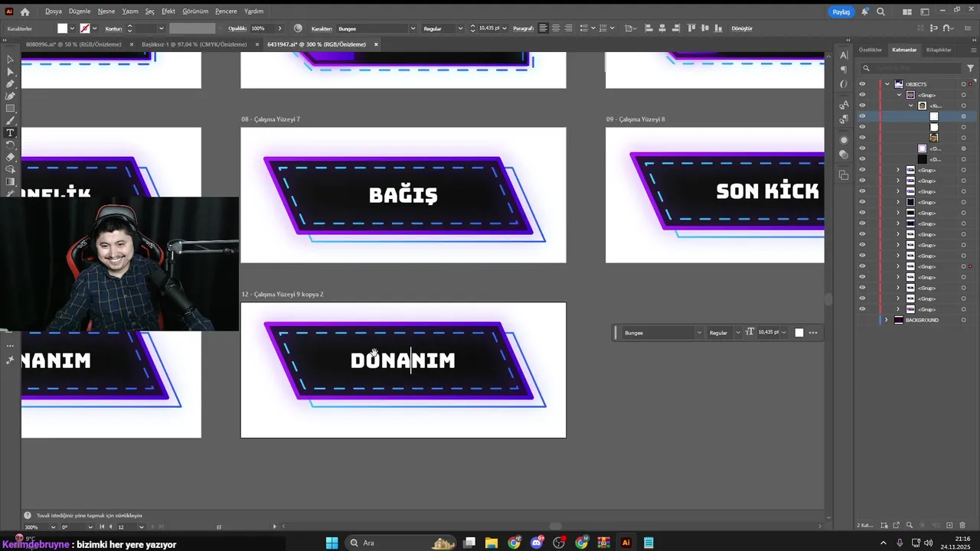Select the Eraser tool
980x551 pixels.
click(10, 157)
